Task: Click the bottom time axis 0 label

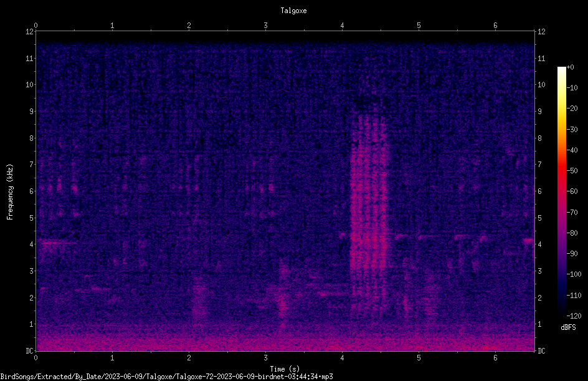Action: (36, 358)
